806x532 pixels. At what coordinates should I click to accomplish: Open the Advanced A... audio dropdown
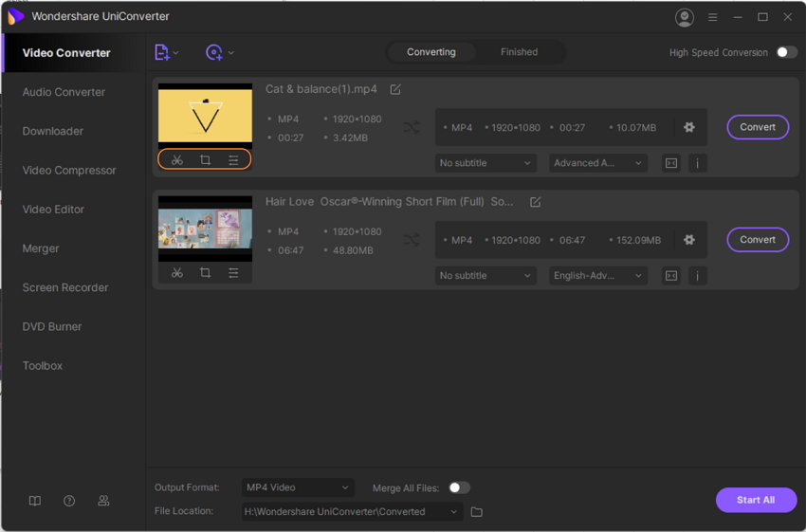coord(597,163)
